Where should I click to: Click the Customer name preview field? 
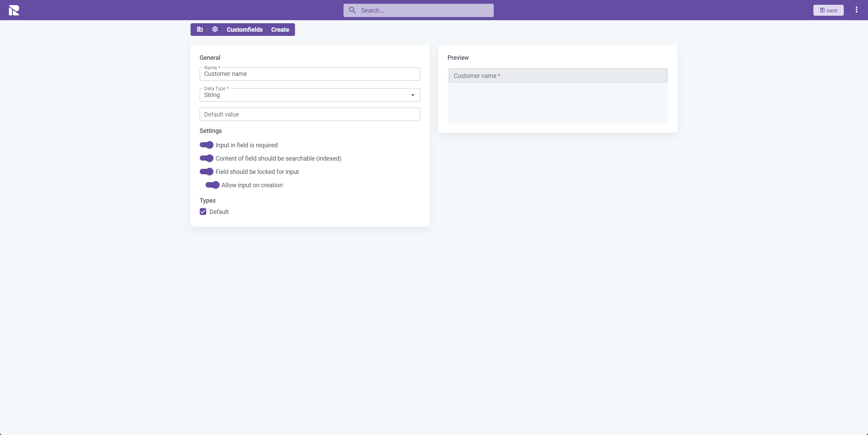click(558, 76)
